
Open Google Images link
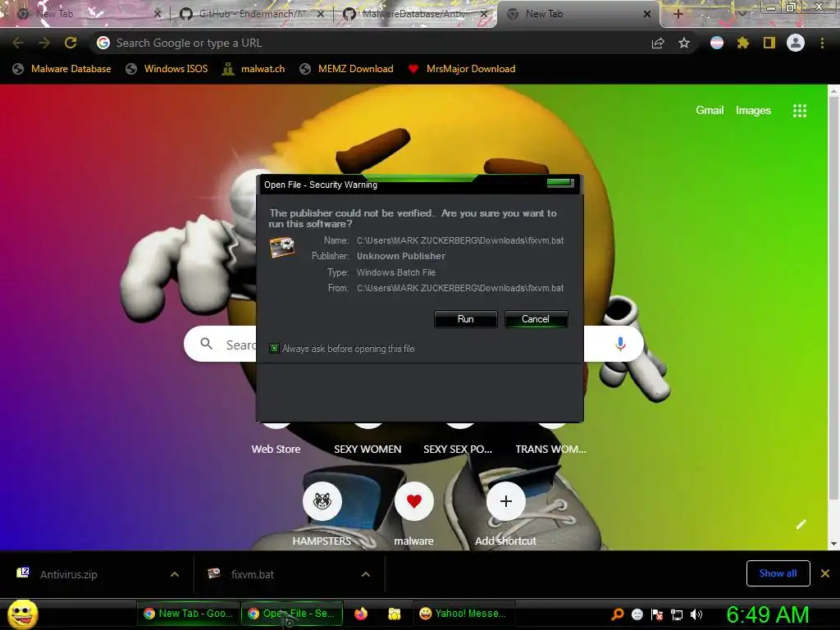point(753,111)
